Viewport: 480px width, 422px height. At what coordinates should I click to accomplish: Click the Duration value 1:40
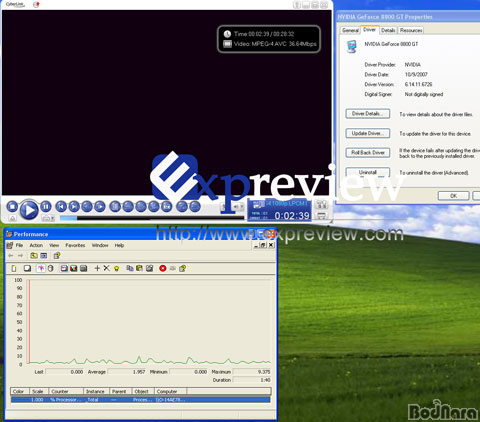pyautogui.click(x=266, y=380)
